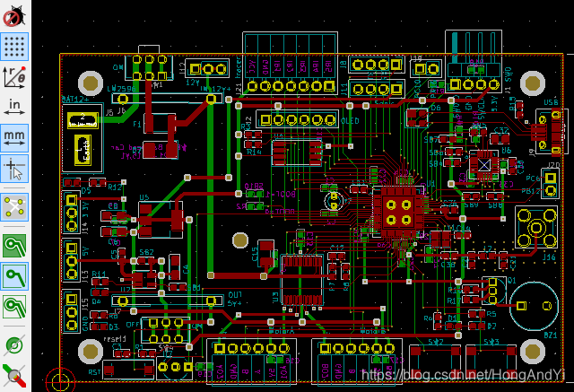574x392 pixels.
Task: Click the SWD header label
Action: click(509, 75)
